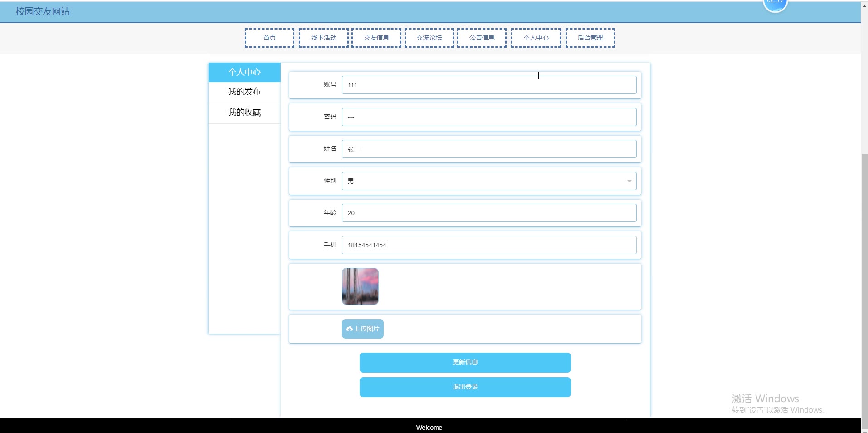Screen dimensions: 868x433
Task: Click the 更新信息 button
Action: click(465, 363)
